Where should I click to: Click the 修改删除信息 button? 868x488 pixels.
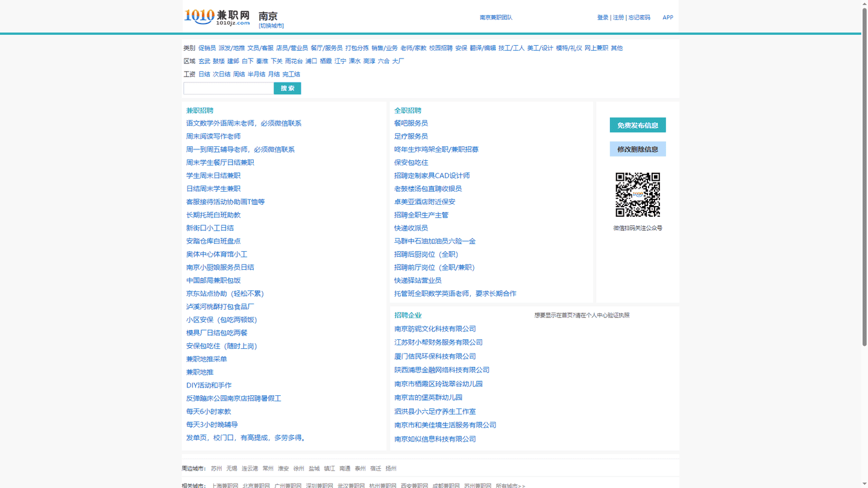point(638,149)
